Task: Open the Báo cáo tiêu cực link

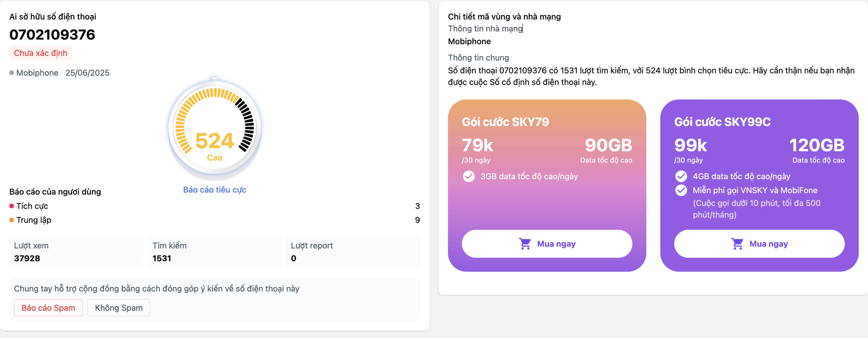Action: pyautogui.click(x=214, y=190)
